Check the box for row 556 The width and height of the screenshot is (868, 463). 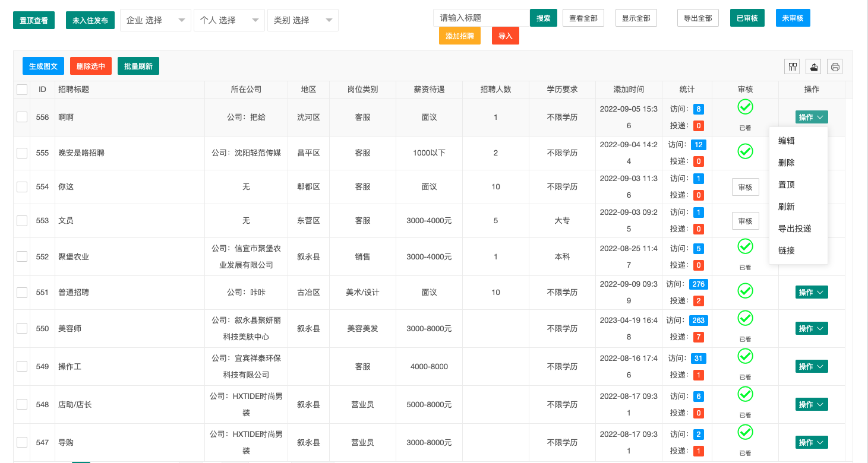22,117
